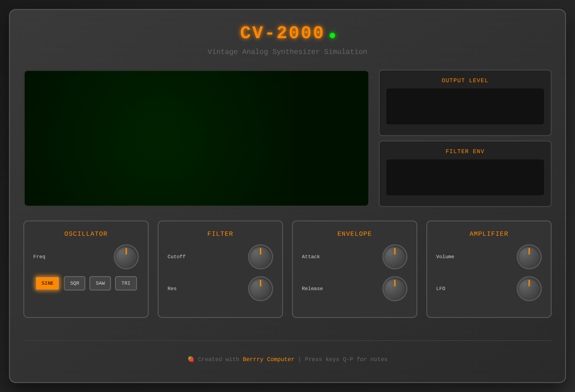Turn the Volume knob in Amplifier panel

(529, 256)
